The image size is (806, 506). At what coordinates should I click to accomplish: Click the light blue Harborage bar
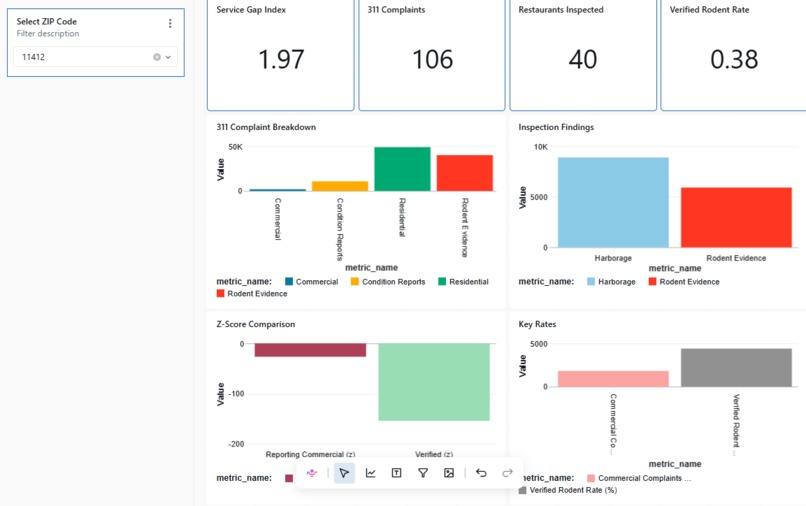tap(613, 203)
